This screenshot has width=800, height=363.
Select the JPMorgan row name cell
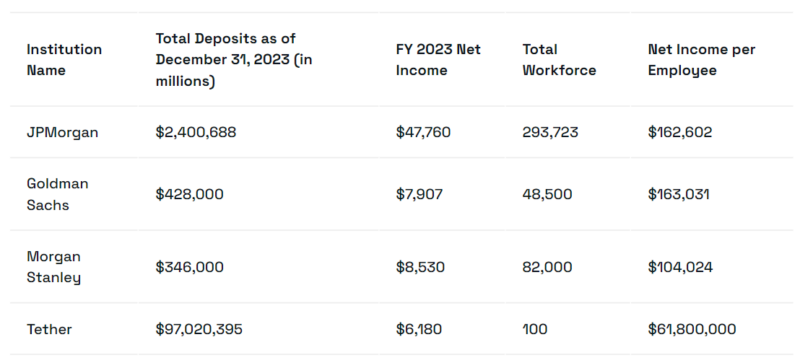(x=62, y=133)
